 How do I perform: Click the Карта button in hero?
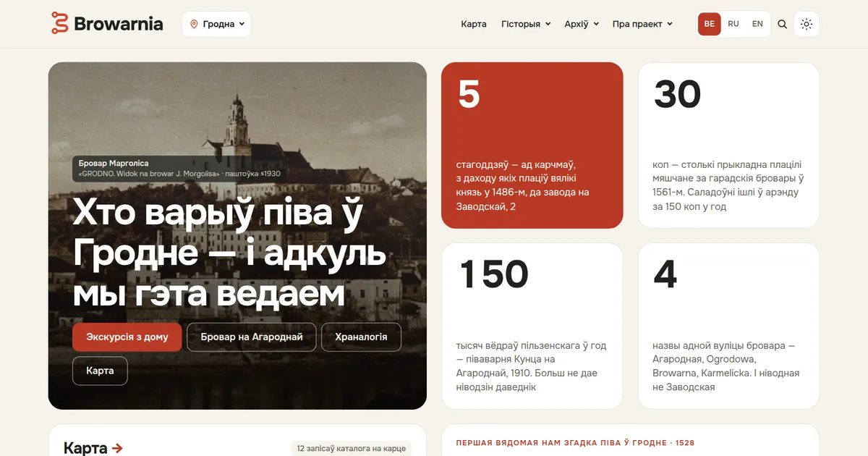(100, 371)
